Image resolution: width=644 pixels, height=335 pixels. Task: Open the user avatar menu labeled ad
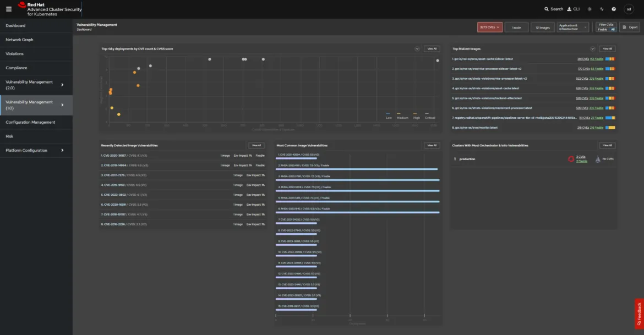pos(628,9)
